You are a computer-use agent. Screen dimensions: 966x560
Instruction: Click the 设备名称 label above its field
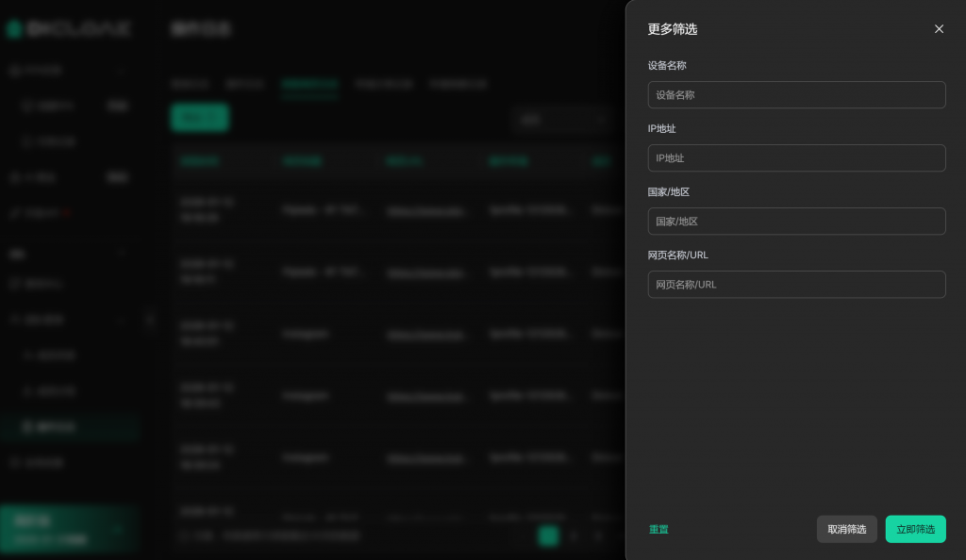click(x=667, y=66)
